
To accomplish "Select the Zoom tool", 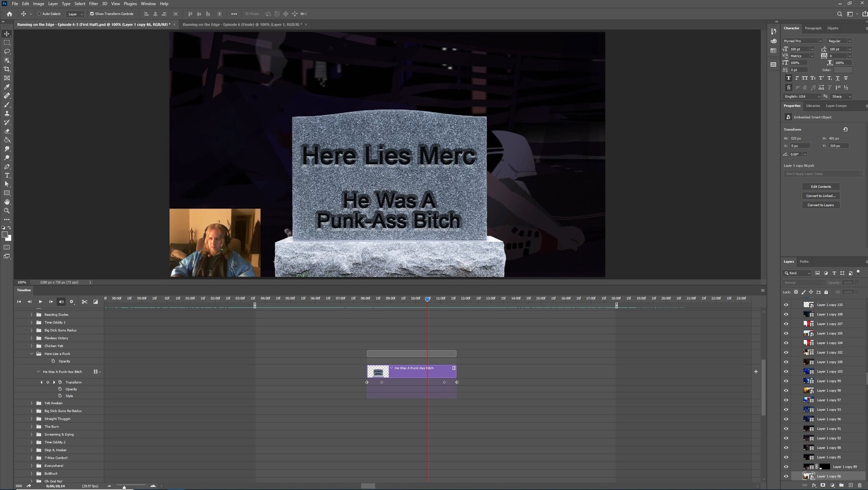I will click(x=7, y=210).
